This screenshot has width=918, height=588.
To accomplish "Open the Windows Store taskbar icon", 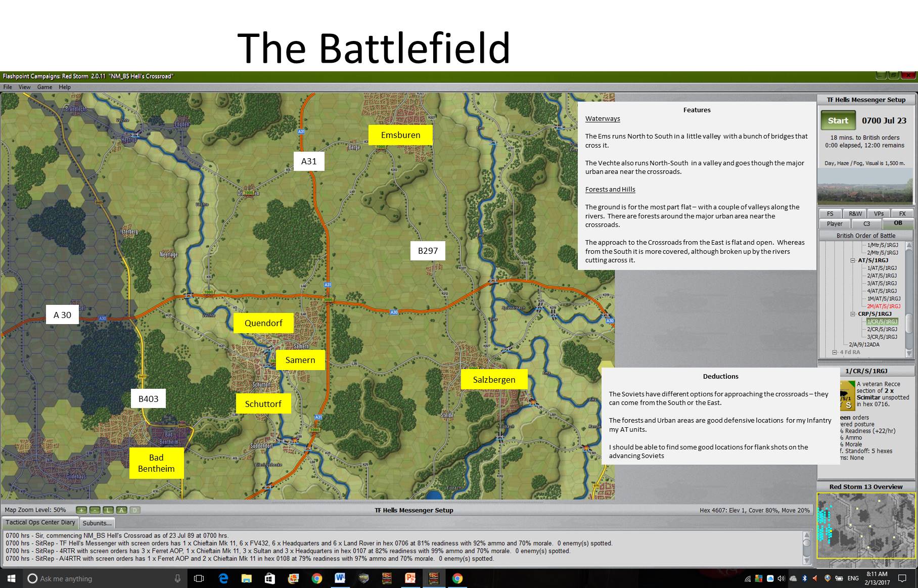I will (x=269, y=578).
